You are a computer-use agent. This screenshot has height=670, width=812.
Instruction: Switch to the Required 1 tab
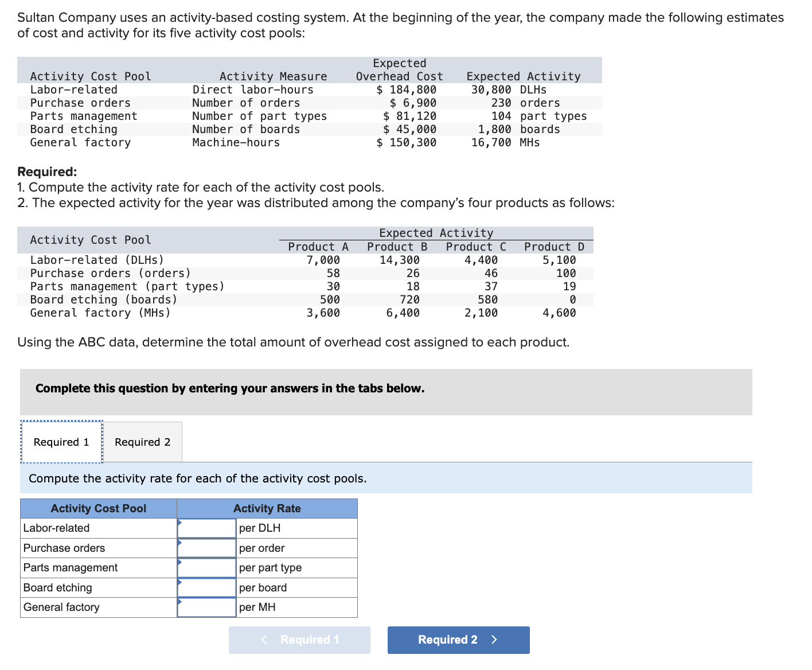[61, 442]
